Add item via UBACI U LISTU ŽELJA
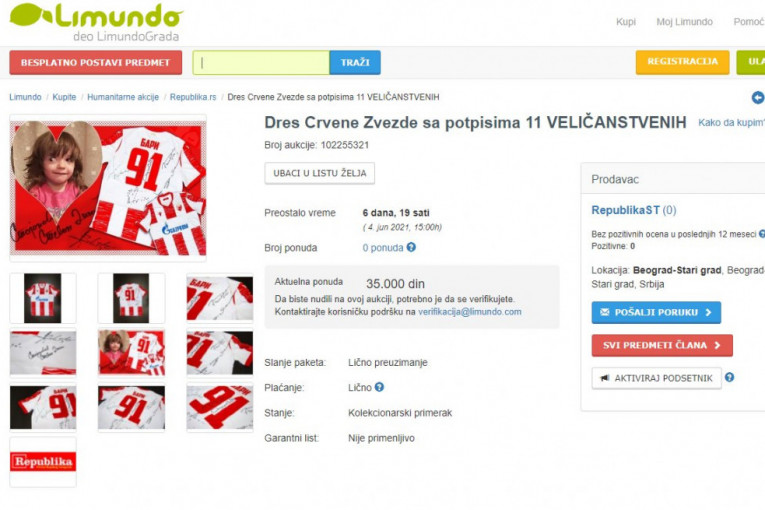This screenshot has height=510, width=765. click(320, 173)
